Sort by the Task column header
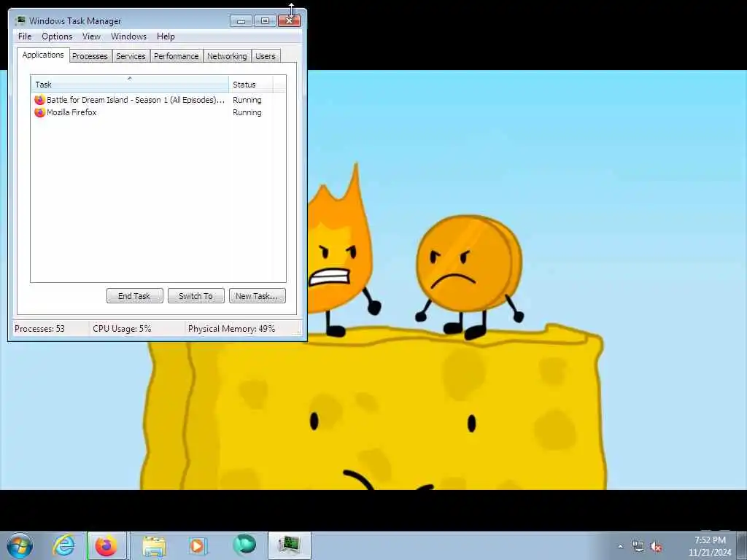Screen dimensions: 747x560 130,85
